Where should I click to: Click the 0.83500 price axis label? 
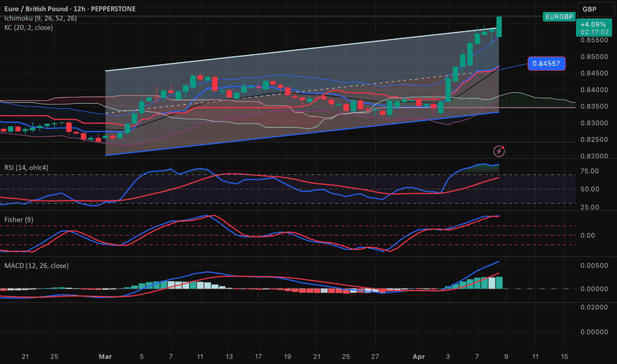(x=594, y=107)
